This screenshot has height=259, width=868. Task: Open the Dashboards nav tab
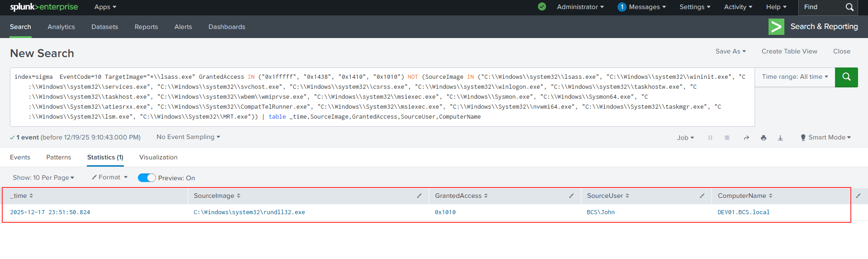(226, 27)
